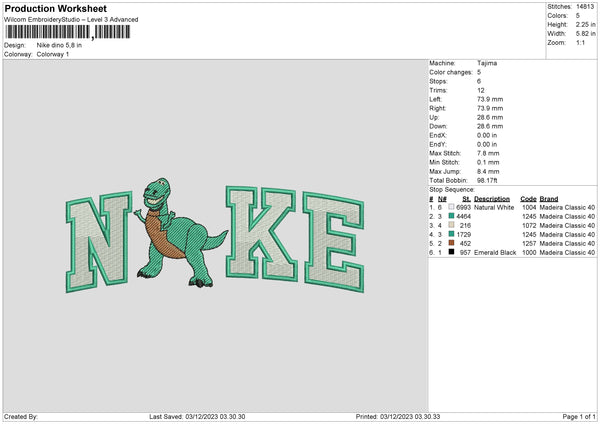
Task: Click the 'Emerald Black' description text
Action: click(x=495, y=253)
